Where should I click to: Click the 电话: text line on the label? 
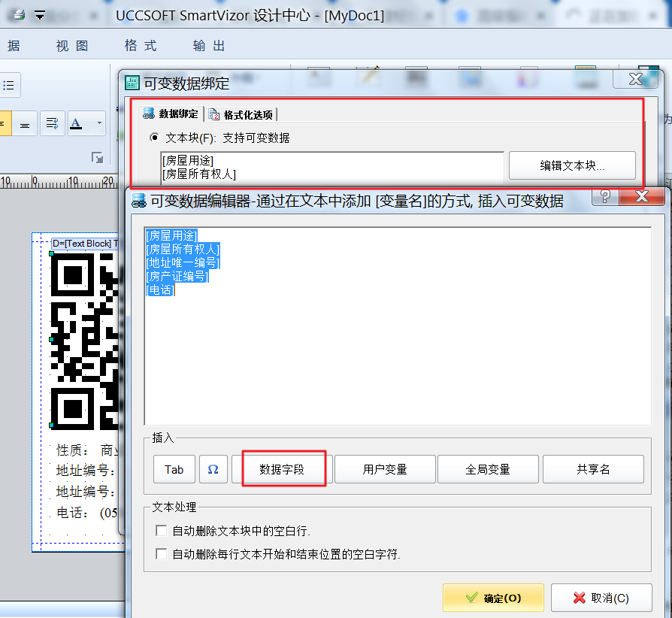pyautogui.click(x=87, y=513)
